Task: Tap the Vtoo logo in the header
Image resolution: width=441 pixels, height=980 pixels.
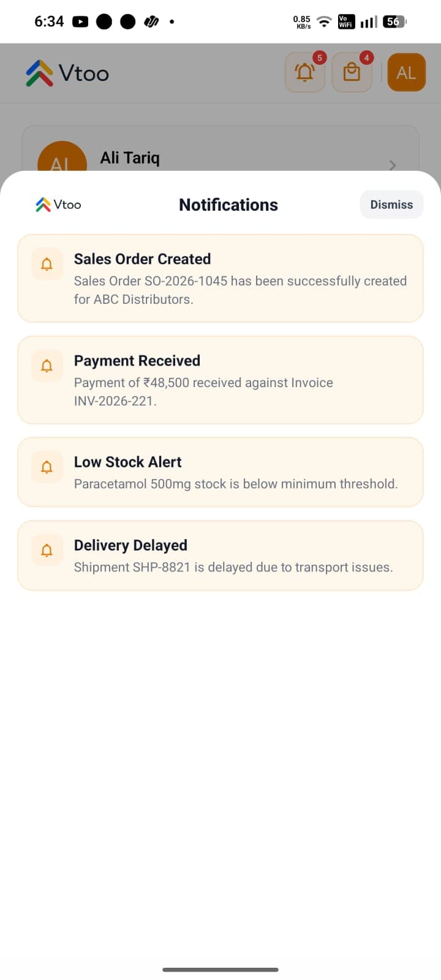Action: (67, 73)
